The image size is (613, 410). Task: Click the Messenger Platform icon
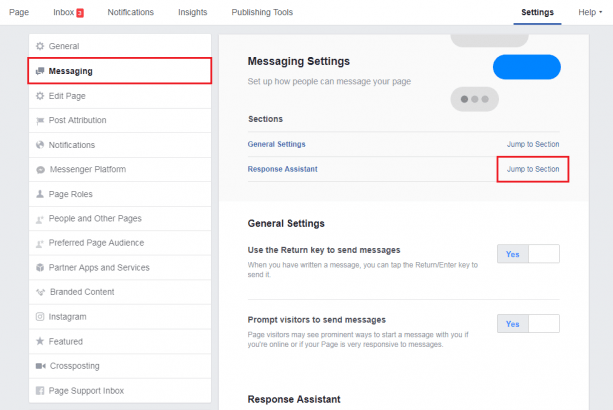click(x=40, y=170)
